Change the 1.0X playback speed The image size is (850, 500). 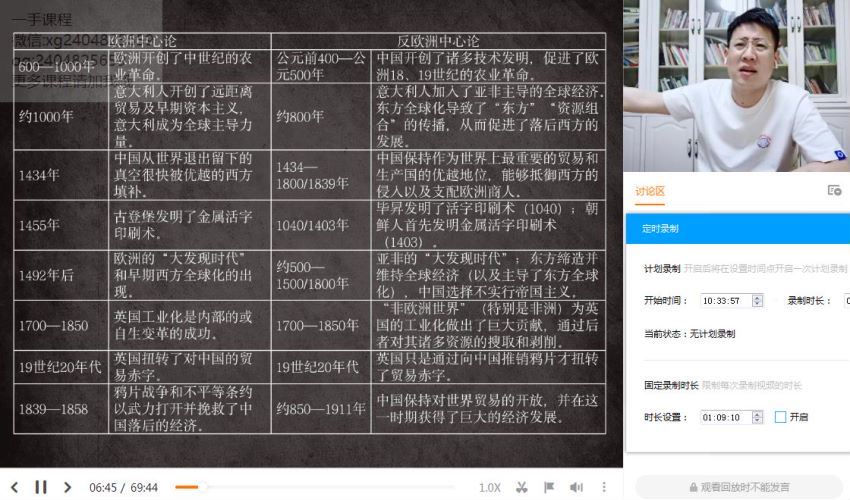[489, 487]
